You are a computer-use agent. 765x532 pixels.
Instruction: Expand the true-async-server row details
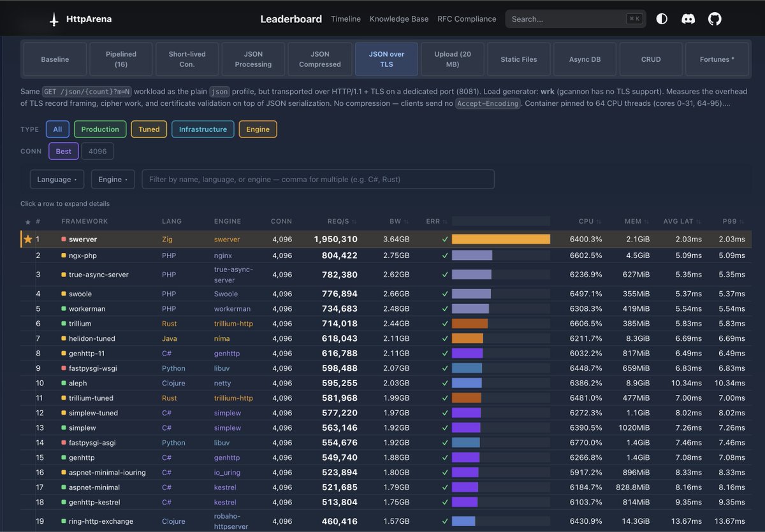[x=386, y=275]
